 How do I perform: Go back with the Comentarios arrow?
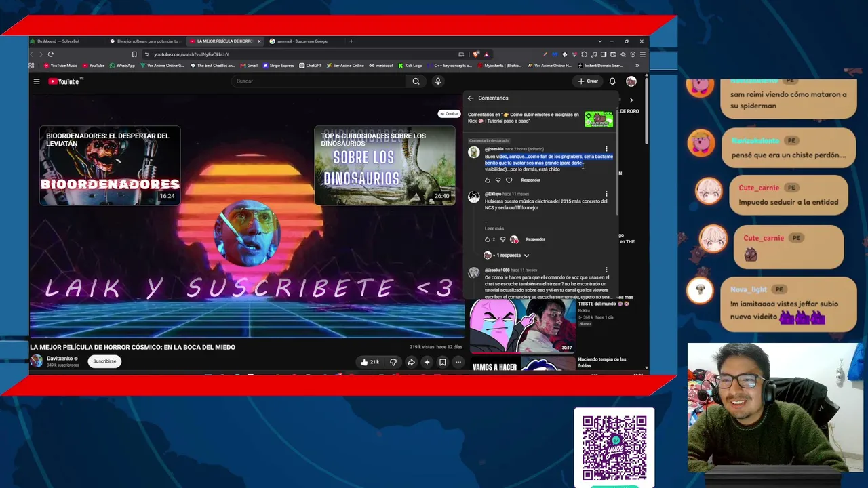[471, 98]
